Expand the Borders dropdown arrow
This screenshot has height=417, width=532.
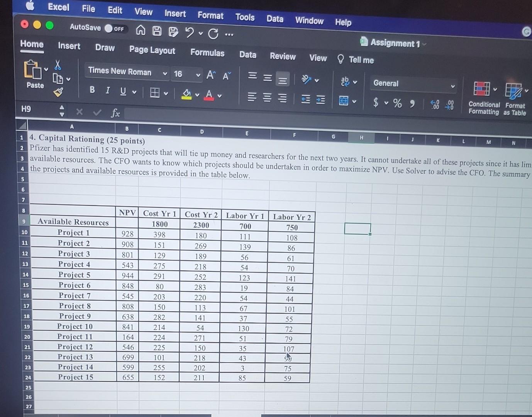[166, 93]
